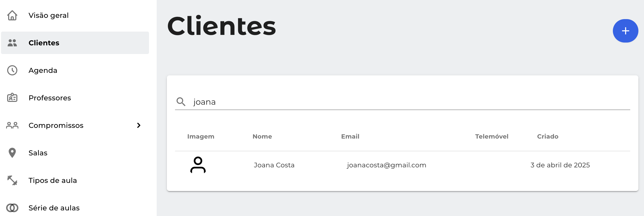Click the people icon beside Clientes
Image resolution: width=644 pixels, height=216 pixels.
click(12, 43)
